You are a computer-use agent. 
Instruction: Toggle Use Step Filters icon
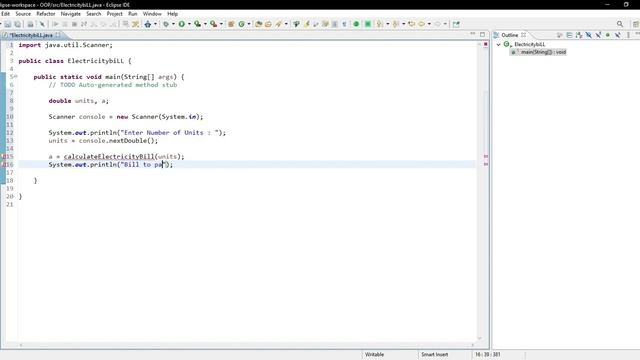click(136, 24)
